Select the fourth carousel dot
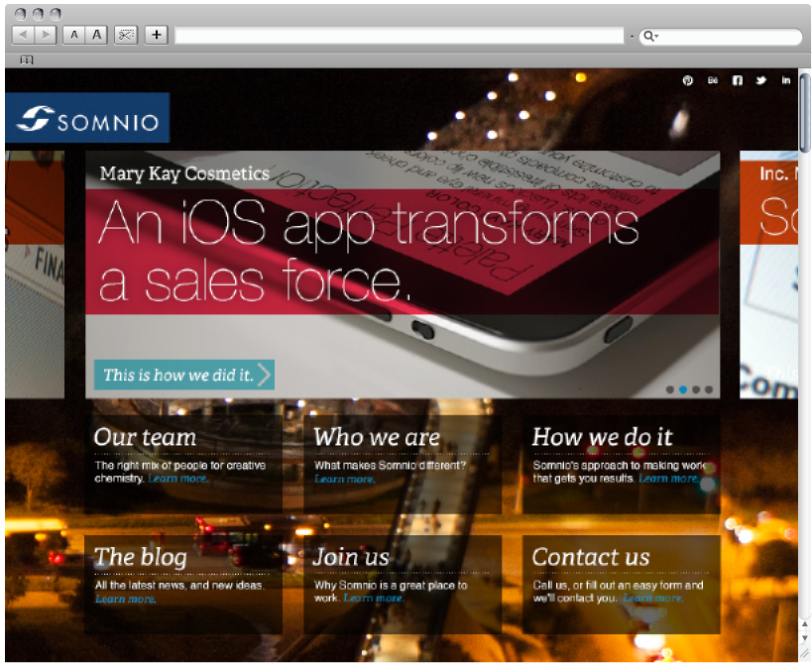Viewport: 812px width, 666px height. [709, 389]
